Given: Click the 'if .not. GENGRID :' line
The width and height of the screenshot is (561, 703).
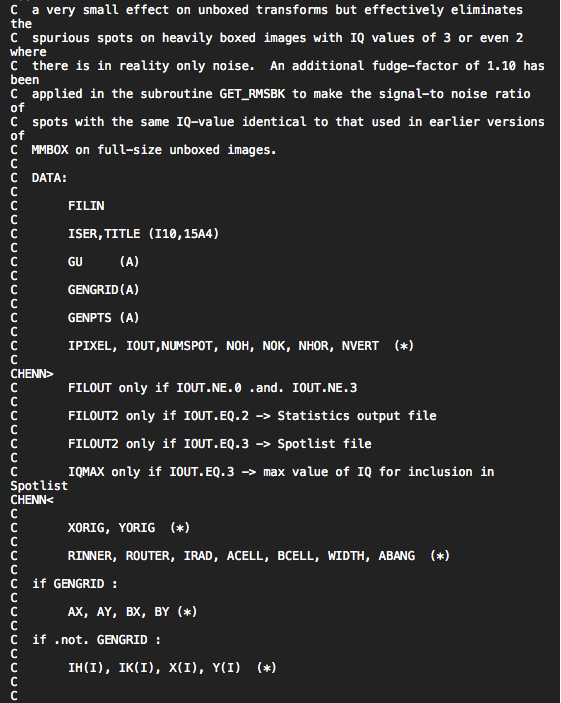Looking at the screenshot, I should click(x=96, y=639).
